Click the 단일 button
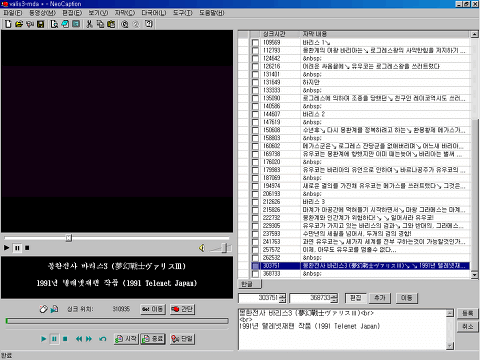Viewport: 480px width, 360px height. click(x=182, y=339)
